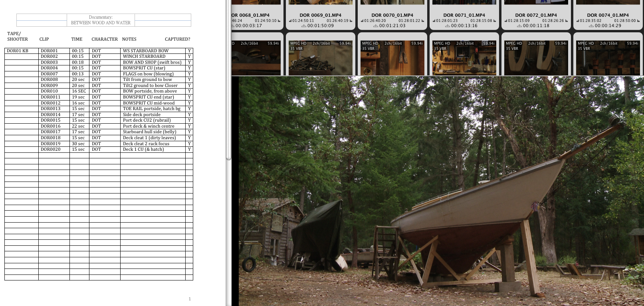Click the out-point icon on DOR 0068_01.MP4
The image size is (644, 306).
pos(279,21)
